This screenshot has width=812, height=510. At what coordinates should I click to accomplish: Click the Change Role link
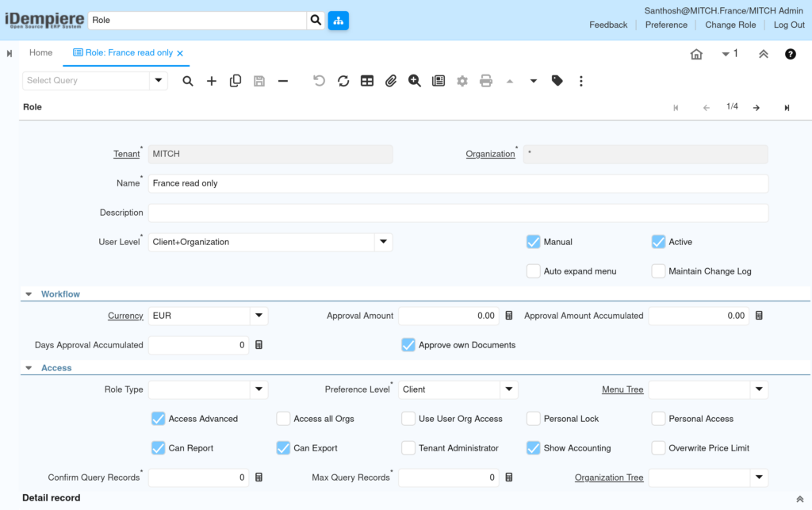(730, 25)
